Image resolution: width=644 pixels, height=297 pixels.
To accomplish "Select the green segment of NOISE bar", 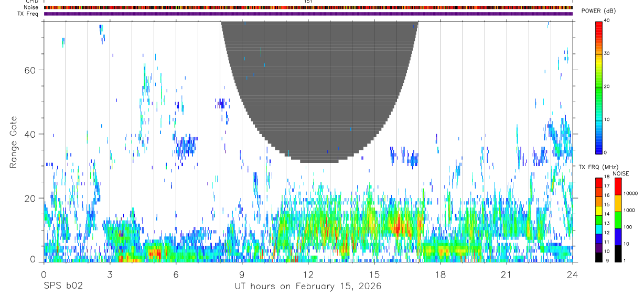I will pos(618,220).
